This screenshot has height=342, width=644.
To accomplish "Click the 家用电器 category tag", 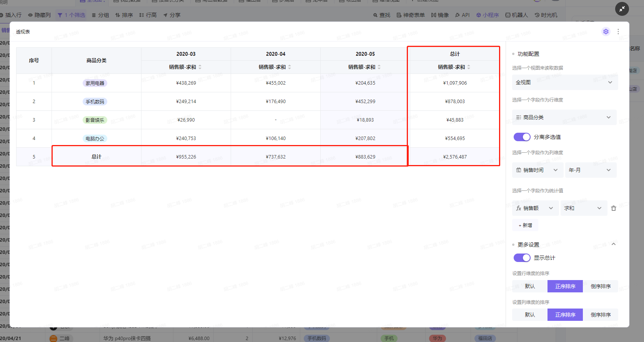I will point(95,83).
